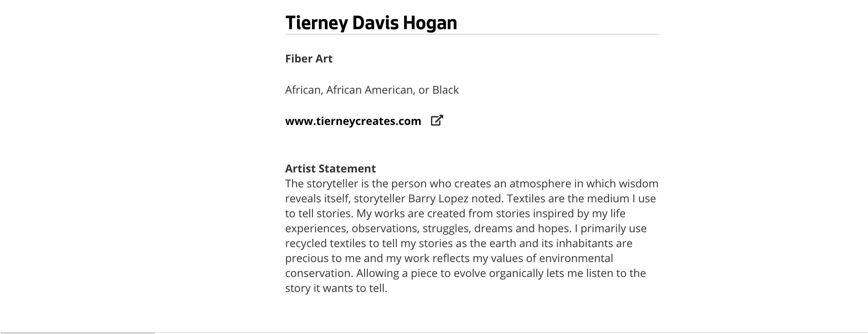The image size is (868, 334).
Task: Click the Artist Statement heading
Action: pos(330,169)
